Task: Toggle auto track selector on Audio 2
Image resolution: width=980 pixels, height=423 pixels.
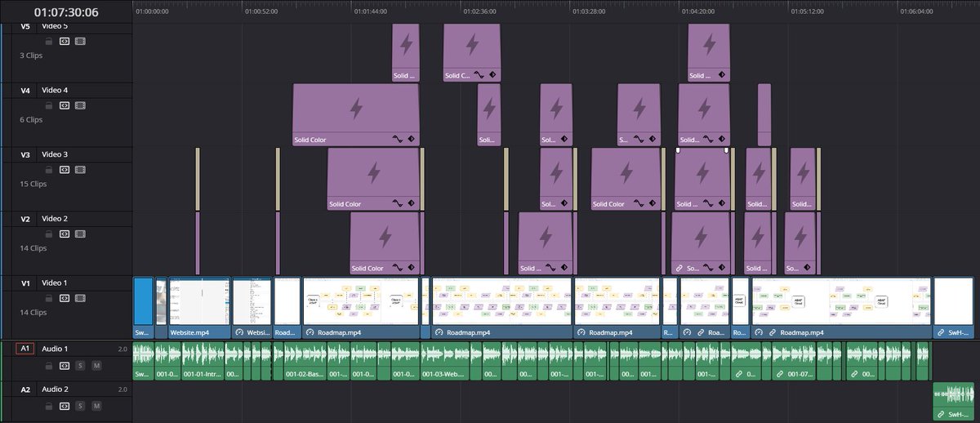Action: (x=65, y=406)
